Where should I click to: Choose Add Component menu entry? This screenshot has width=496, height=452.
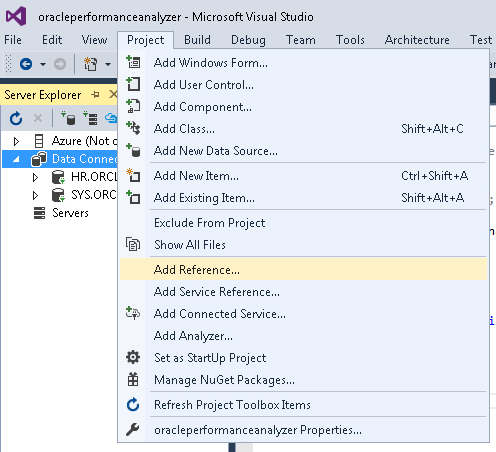[x=303, y=107]
